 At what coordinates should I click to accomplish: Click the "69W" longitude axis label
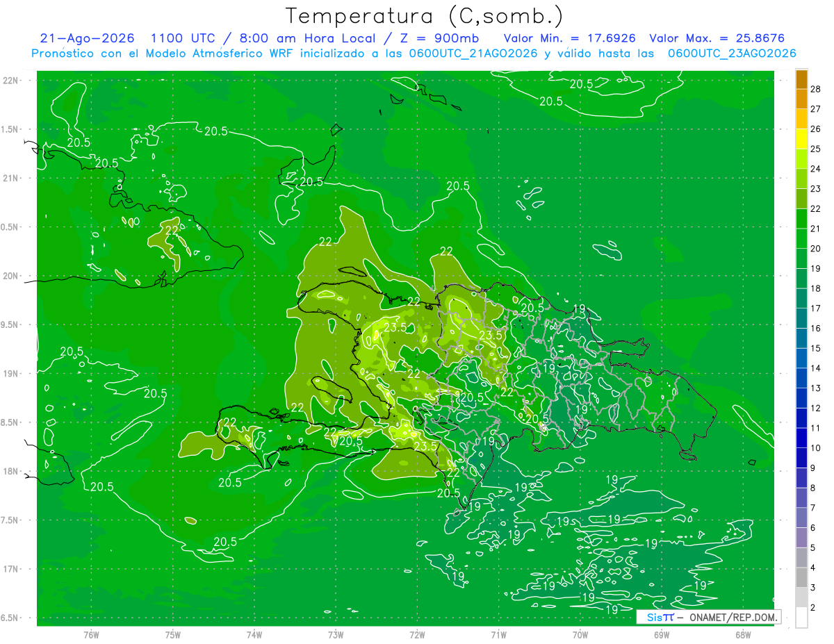click(662, 634)
